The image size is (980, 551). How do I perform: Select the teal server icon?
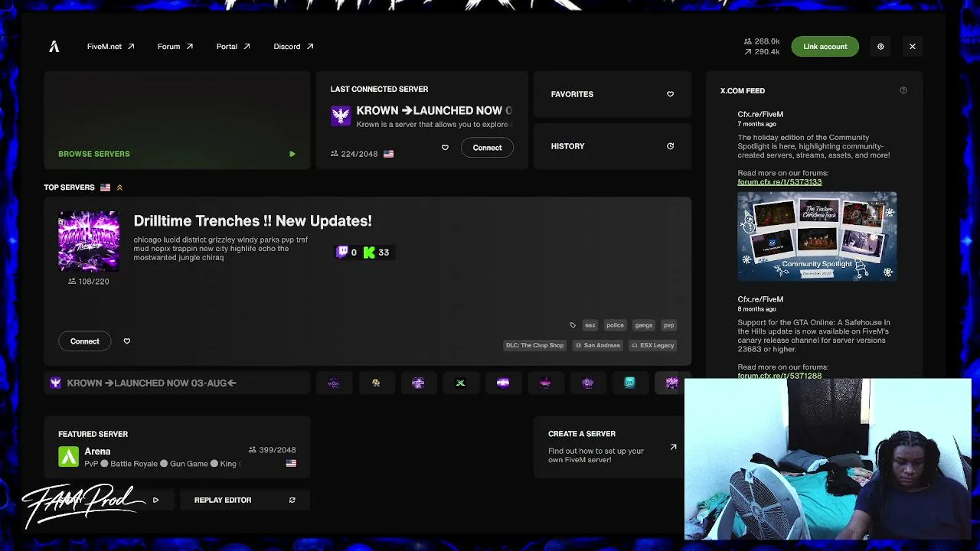629,383
